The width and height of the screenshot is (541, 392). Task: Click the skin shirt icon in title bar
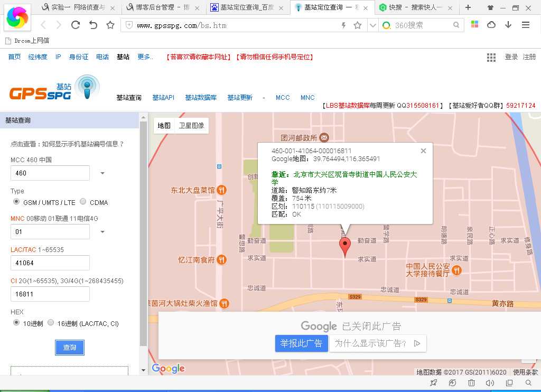click(x=490, y=7)
